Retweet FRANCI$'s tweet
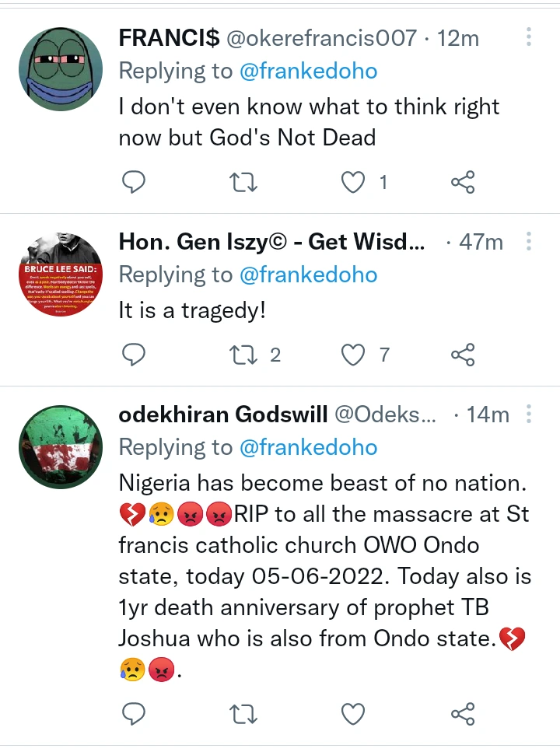 [x=245, y=183]
